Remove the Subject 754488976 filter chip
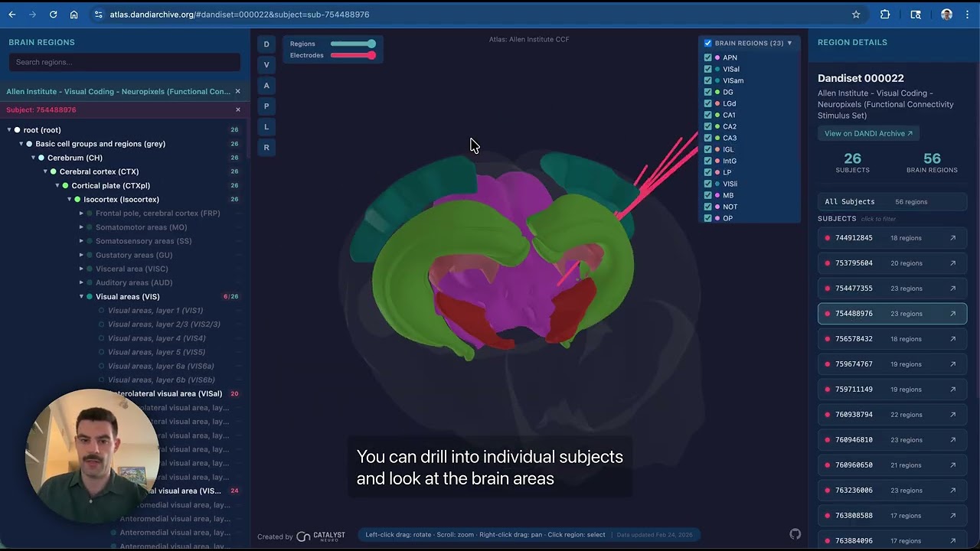 [237, 109]
